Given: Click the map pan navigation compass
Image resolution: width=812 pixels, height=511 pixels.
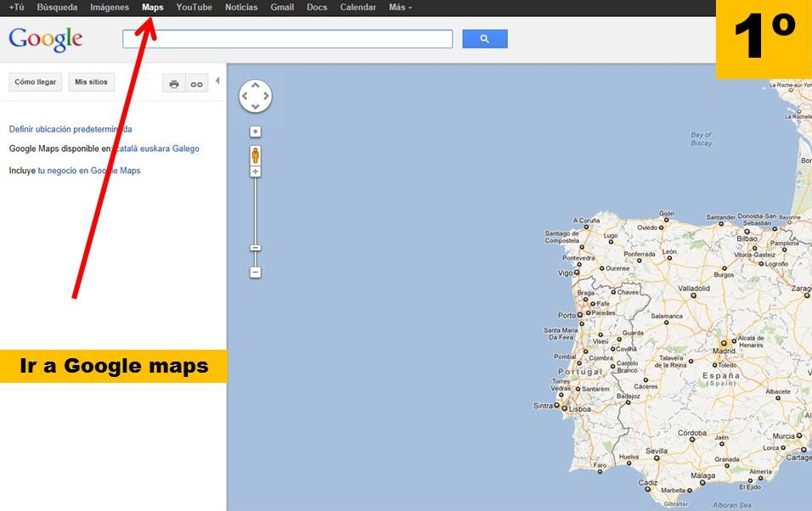Looking at the screenshot, I should (256, 96).
